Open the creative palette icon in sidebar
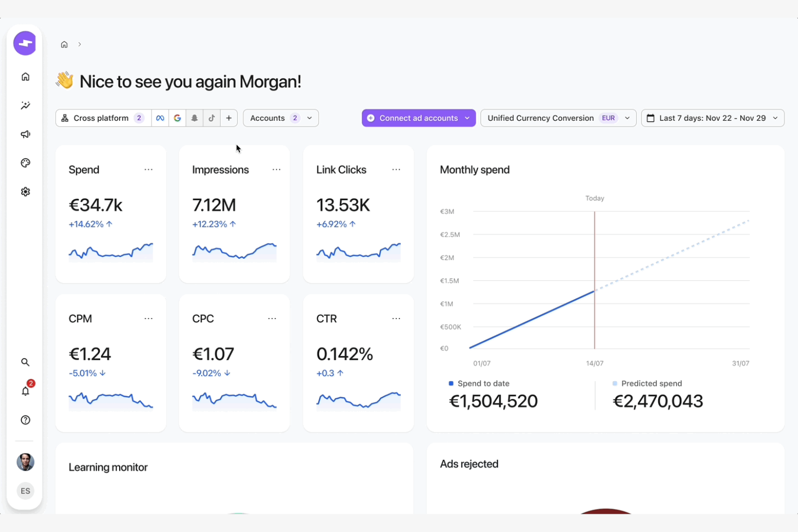Viewport: 798px width, 532px height. 25,163
